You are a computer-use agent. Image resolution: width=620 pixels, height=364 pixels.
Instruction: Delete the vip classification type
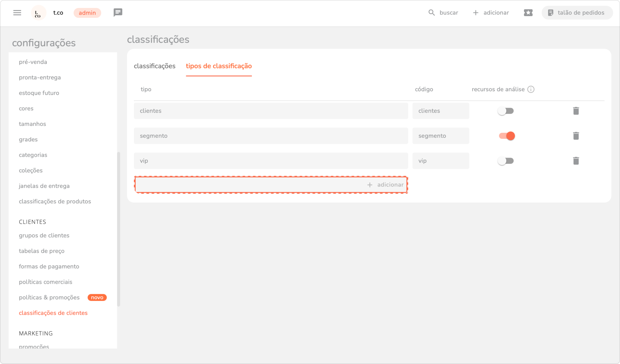pyautogui.click(x=576, y=161)
